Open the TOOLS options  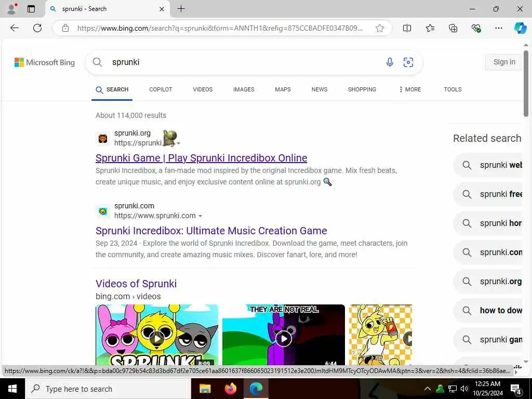453,89
